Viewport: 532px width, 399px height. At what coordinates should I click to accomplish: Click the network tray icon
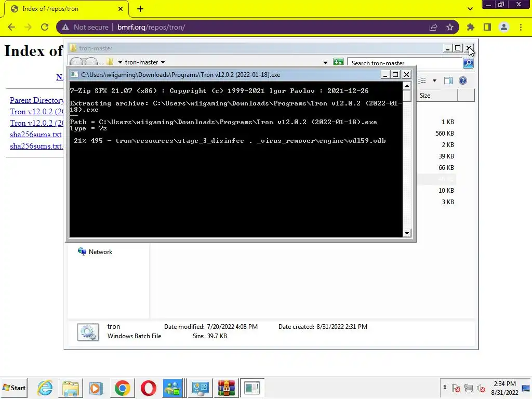[469, 388]
